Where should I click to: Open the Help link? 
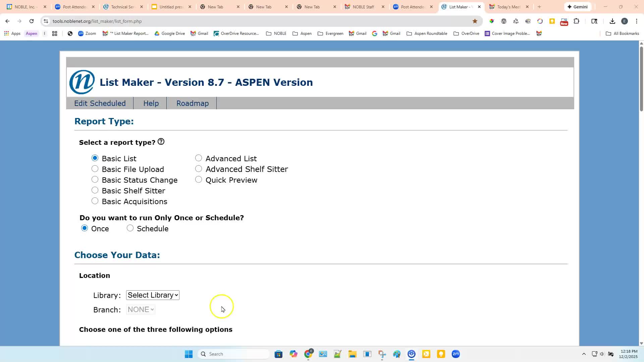coord(151,103)
